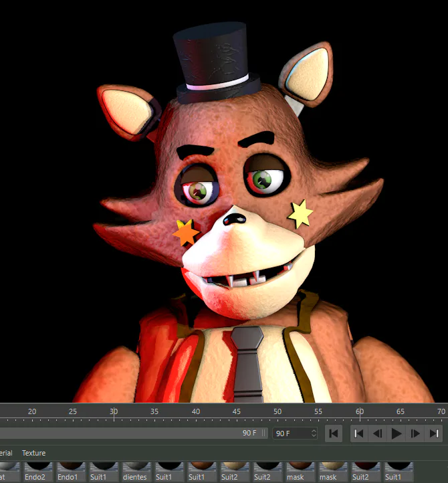Image resolution: width=448 pixels, height=483 pixels.
Task: Select the brown mask material
Action: click(x=300, y=472)
